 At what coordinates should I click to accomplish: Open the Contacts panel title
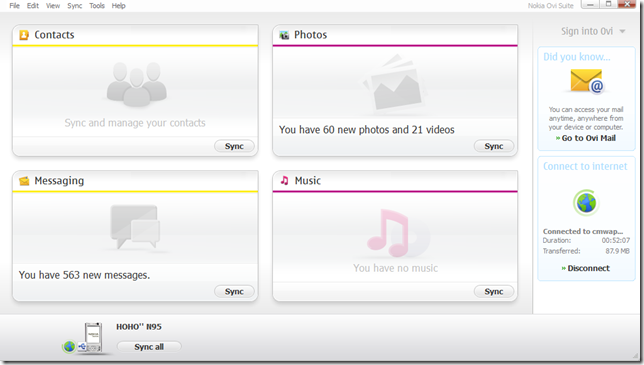point(54,35)
